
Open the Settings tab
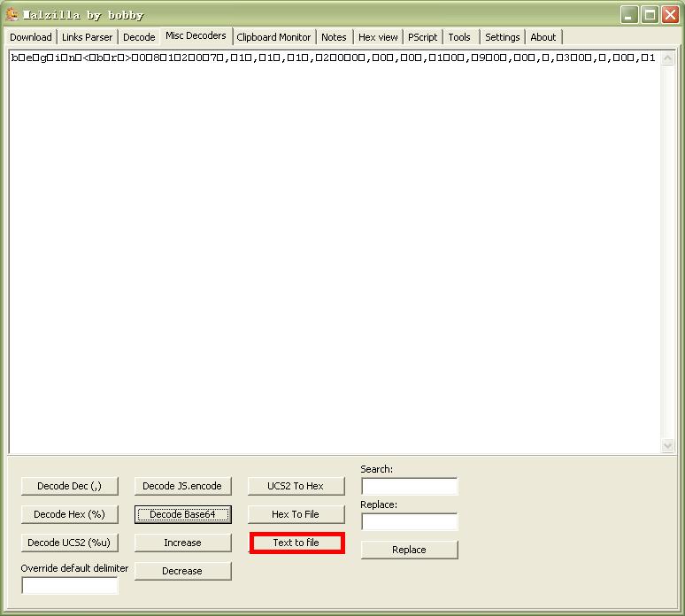[503, 37]
